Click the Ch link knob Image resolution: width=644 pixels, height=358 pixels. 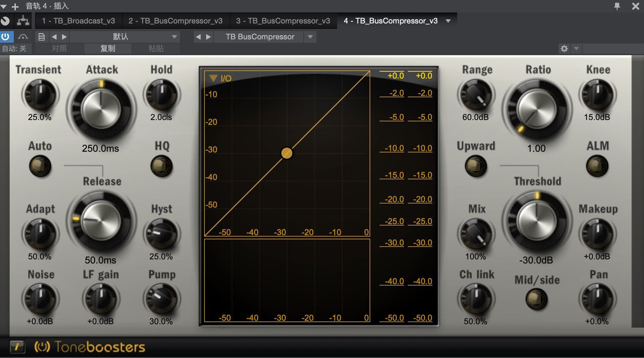[476, 299]
